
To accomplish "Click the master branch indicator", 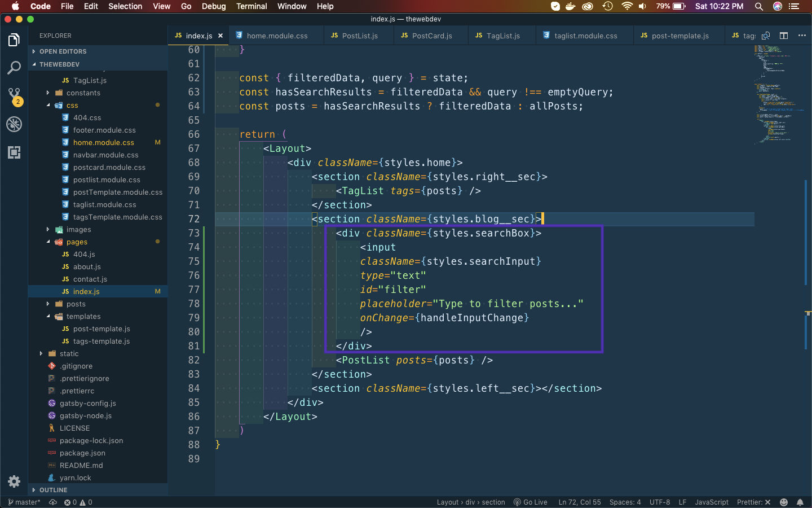I will coord(24,502).
